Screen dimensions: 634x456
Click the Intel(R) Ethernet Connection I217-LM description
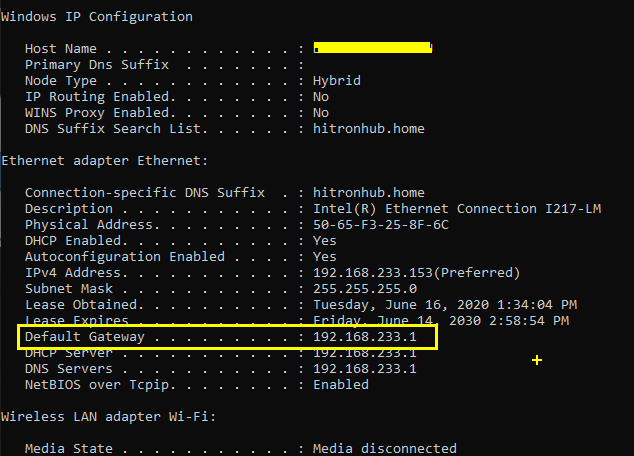[457, 209]
